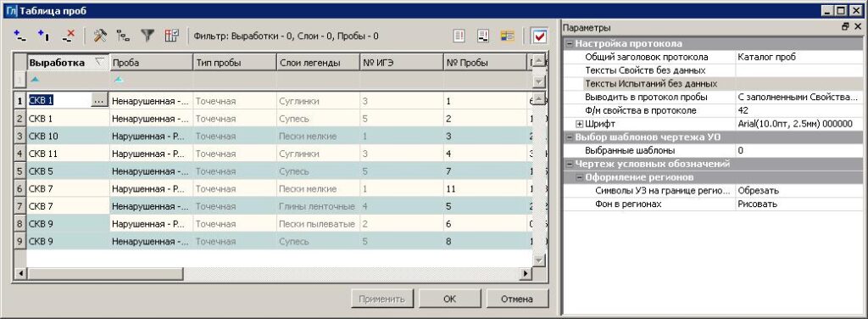
Task: Toggle the red checkmark parameters button
Action: click(539, 36)
